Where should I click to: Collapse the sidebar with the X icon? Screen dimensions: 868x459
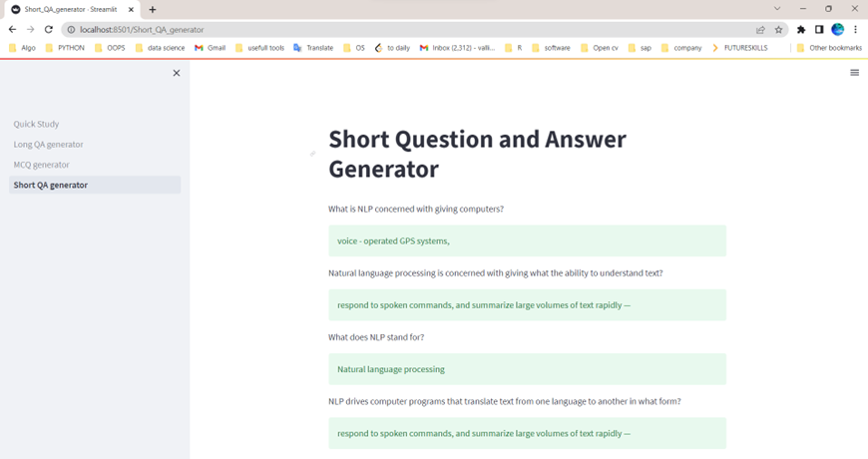176,73
